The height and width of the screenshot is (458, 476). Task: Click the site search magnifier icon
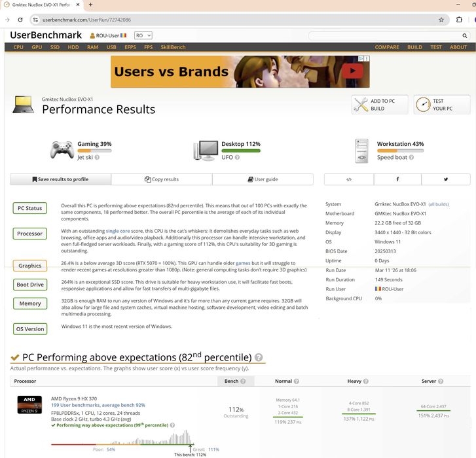click(x=464, y=35)
